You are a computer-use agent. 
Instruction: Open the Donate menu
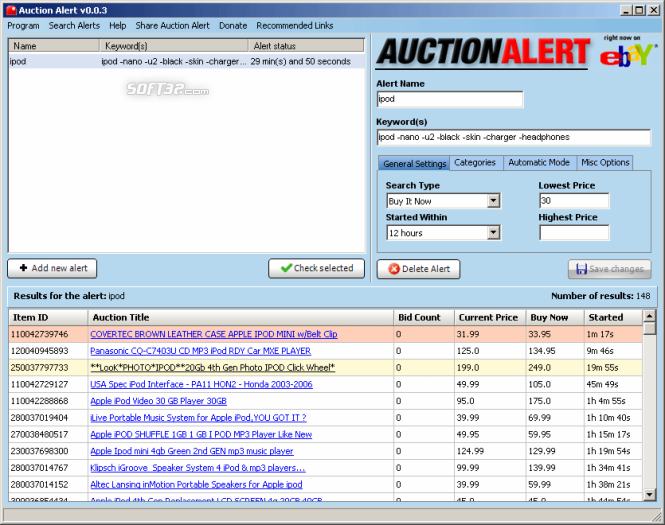[x=233, y=25]
